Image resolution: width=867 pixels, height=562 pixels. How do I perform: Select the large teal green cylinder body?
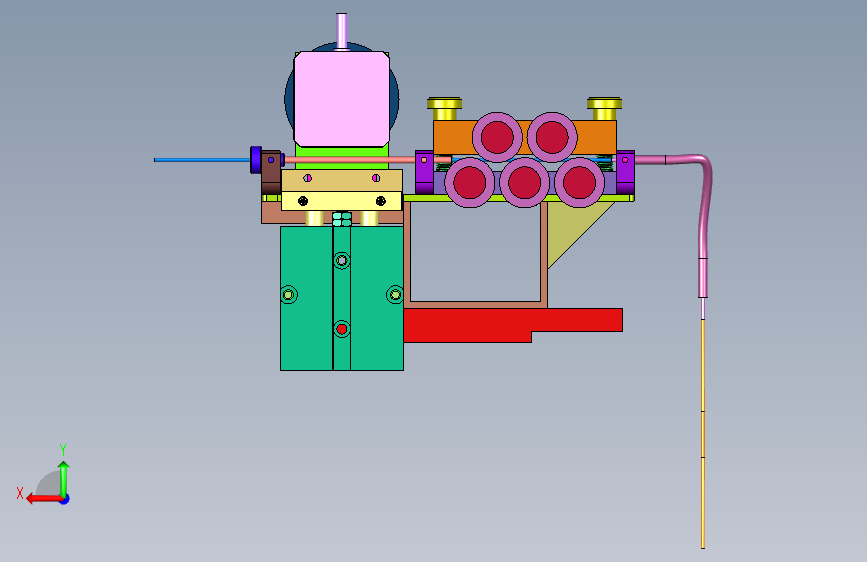click(342, 298)
